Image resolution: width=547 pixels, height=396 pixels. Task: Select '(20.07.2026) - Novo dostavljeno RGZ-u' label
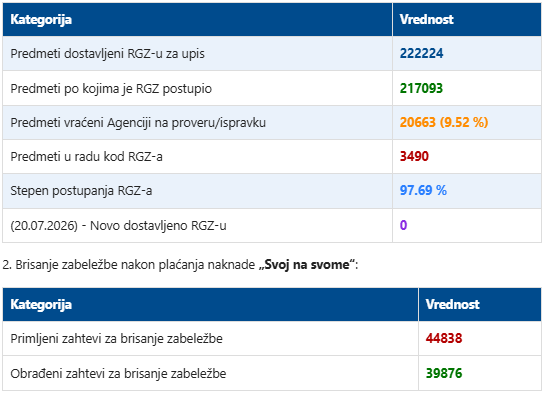[x=118, y=226]
